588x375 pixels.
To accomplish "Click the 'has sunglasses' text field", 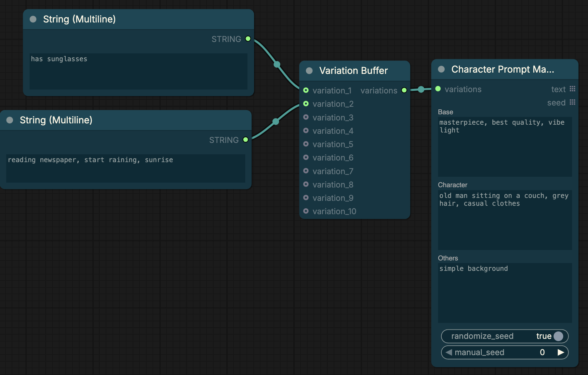I will pos(139,71).
